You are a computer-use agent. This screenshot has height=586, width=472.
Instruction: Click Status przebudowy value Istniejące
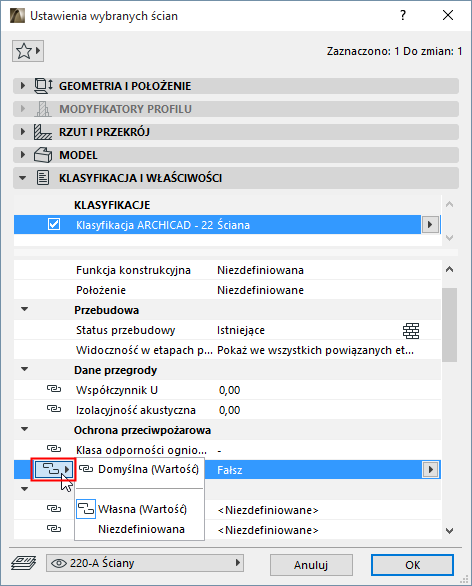(241, 330)
